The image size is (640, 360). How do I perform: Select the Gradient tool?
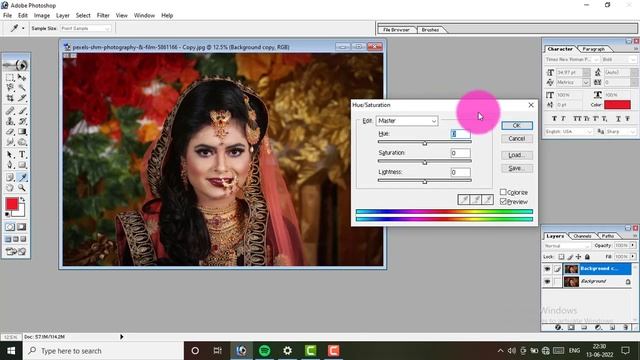tap(22, 131)
